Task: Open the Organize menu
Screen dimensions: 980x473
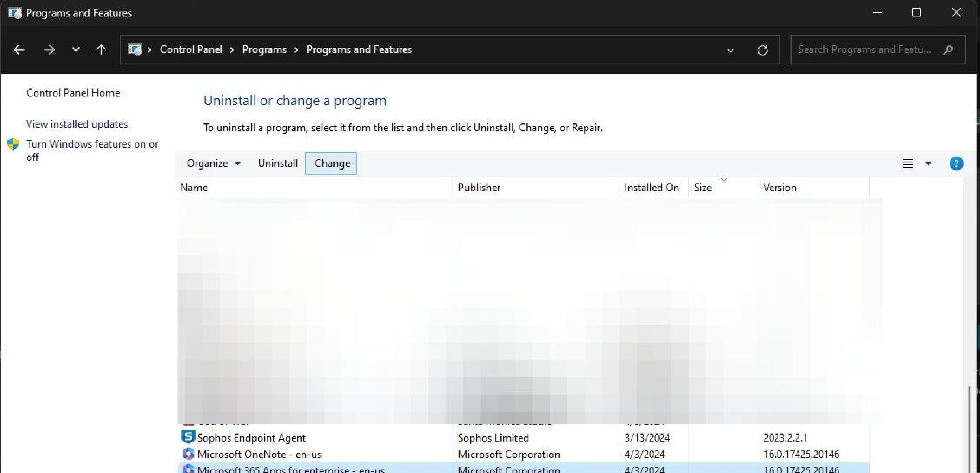Action: click(214, 164)
